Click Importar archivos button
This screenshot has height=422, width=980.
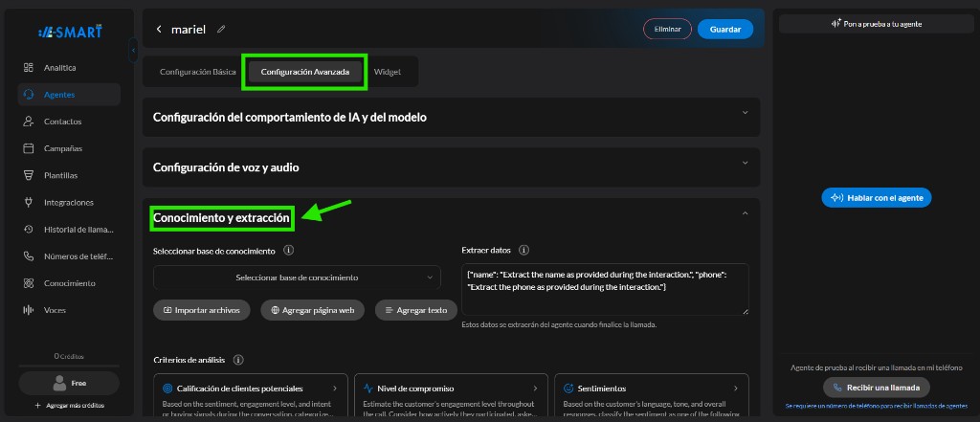pyautogui.click(x=201, y=310)
